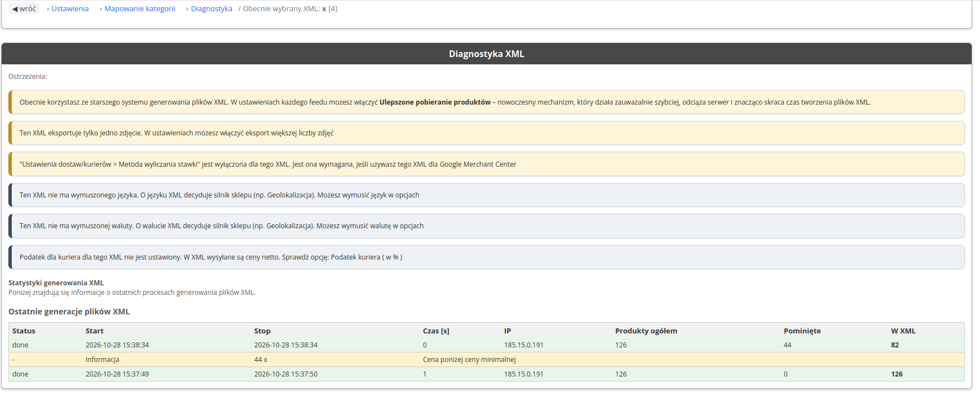Click the Stop cell '2026-10-28 15:37:50'

[286, 374]
